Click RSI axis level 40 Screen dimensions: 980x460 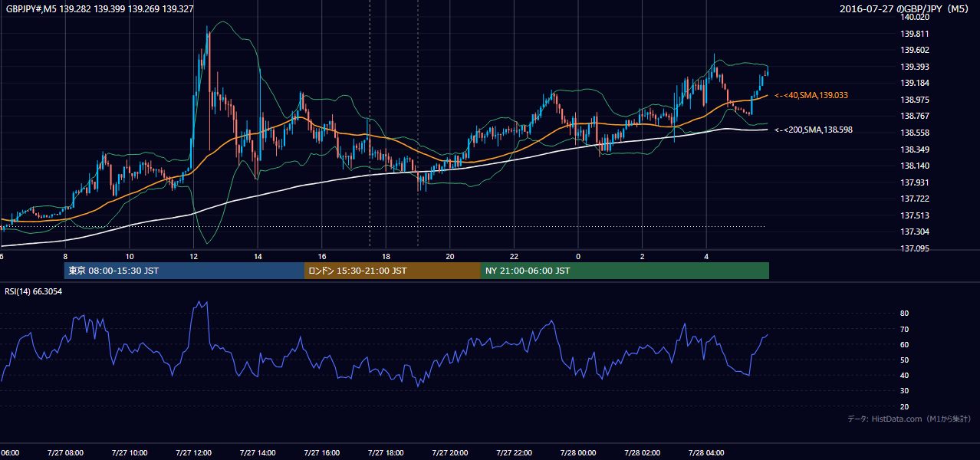tap(905, 376)
